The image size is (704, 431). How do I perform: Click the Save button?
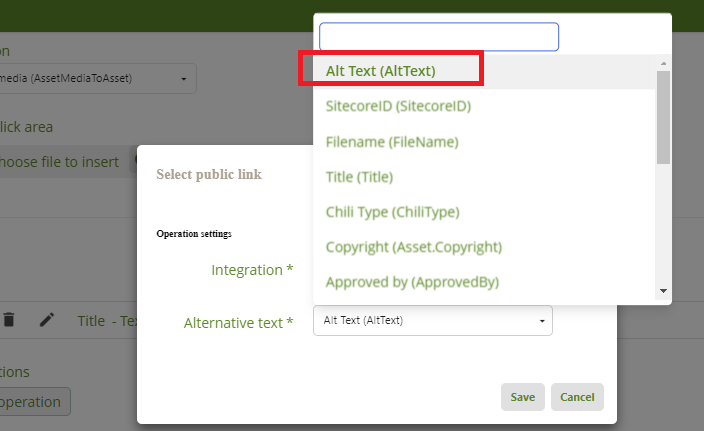[x=522, y=397]
